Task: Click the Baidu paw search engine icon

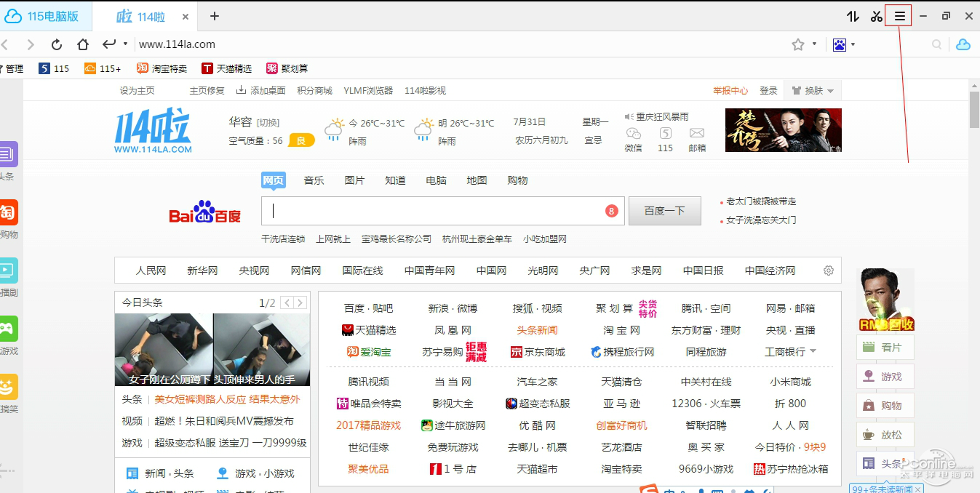Action: coord(840,44)
